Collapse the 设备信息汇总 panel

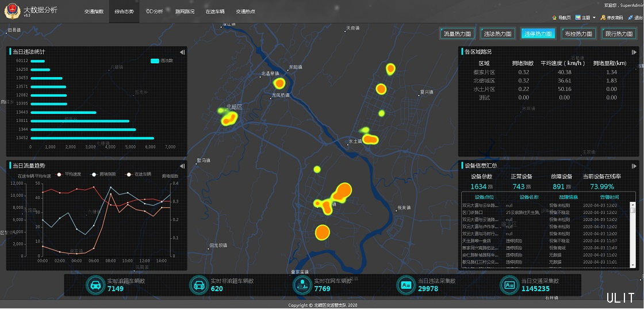(634, 165)
